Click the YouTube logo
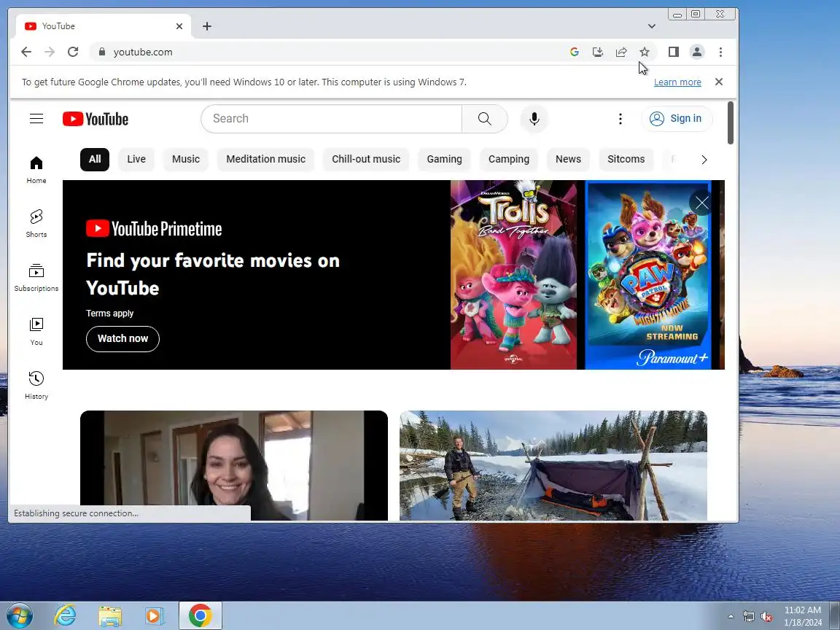This screenshot has width=840, height=630. 96,119
